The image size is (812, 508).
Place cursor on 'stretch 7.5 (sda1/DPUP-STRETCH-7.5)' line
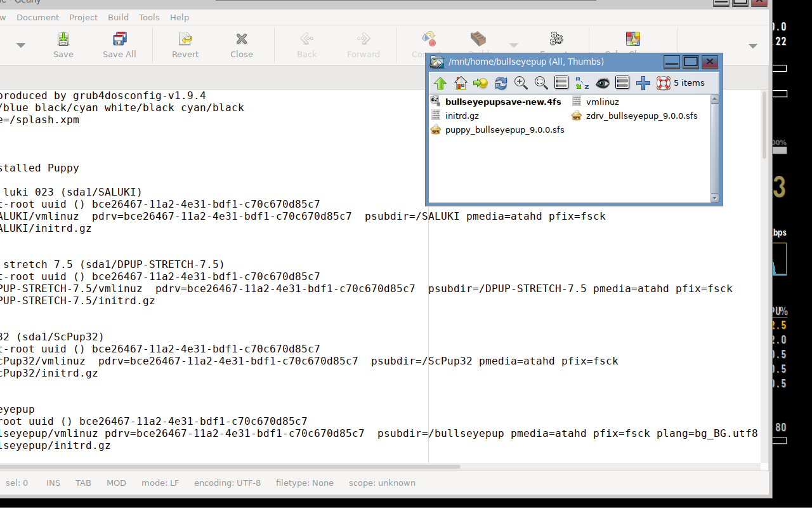click(114, 265)
